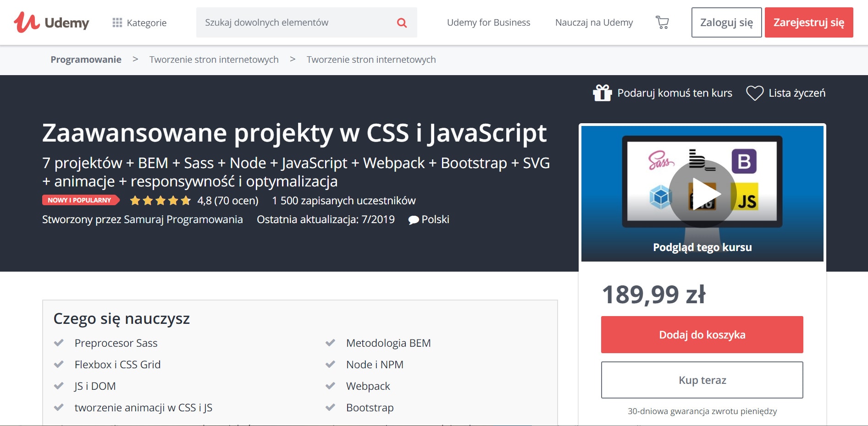Click the star rating icons
The height and width of the screenshot is (426, 868).
coord(160,201)
